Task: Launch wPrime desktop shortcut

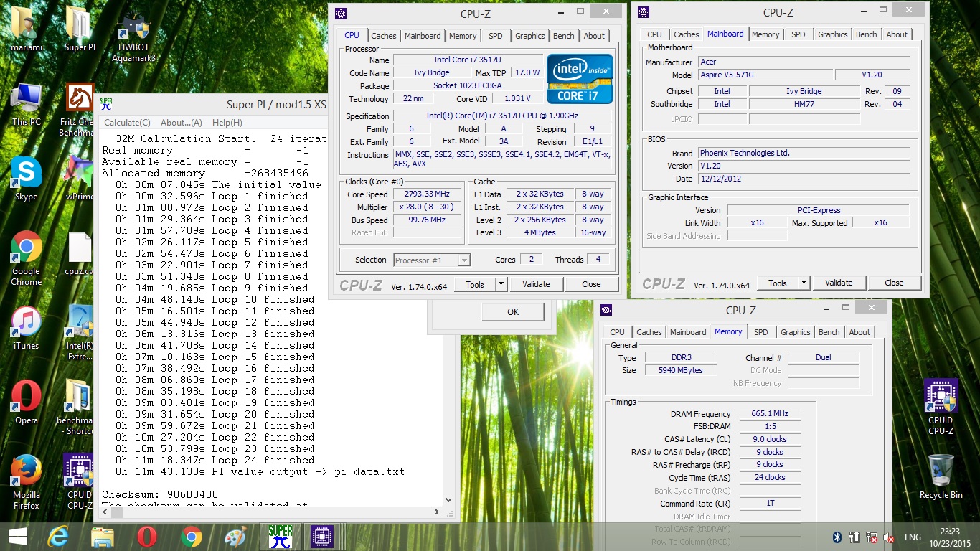Action: click(80, 178)
